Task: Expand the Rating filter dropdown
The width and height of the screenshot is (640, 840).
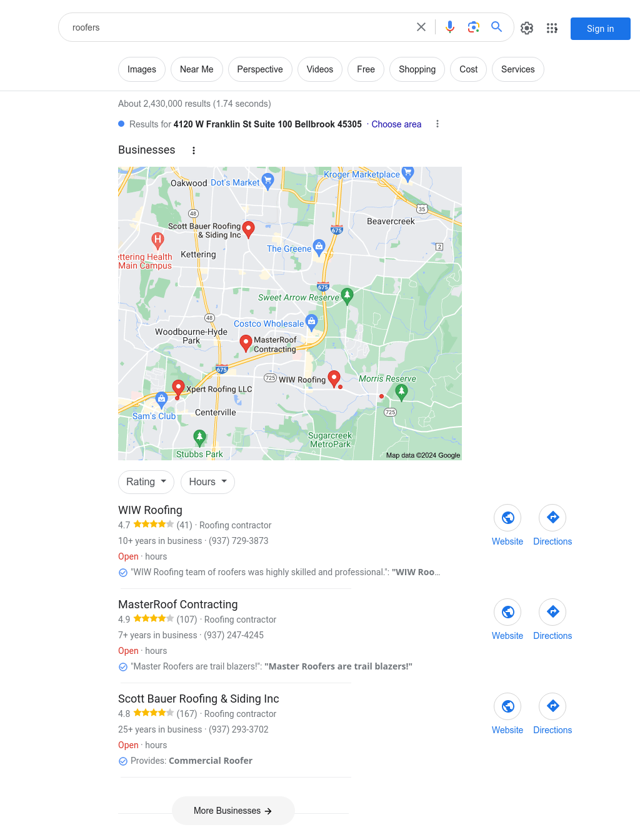Action: click(x=146, y=482)
